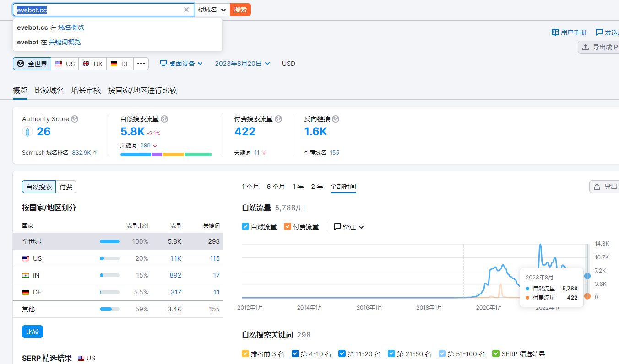Open 关键词概览 suggestion for evebot

[65, 42]
